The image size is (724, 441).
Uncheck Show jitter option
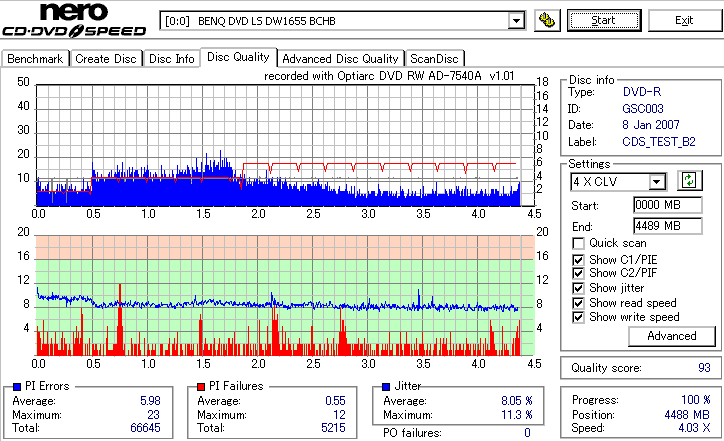pyautogui.click(x=578, y=288)
